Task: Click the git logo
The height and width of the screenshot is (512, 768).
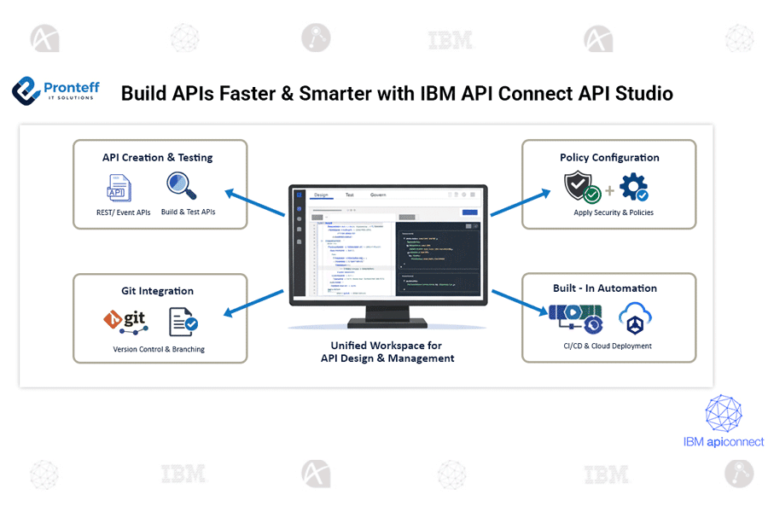Action: click(x=125, y=322)
